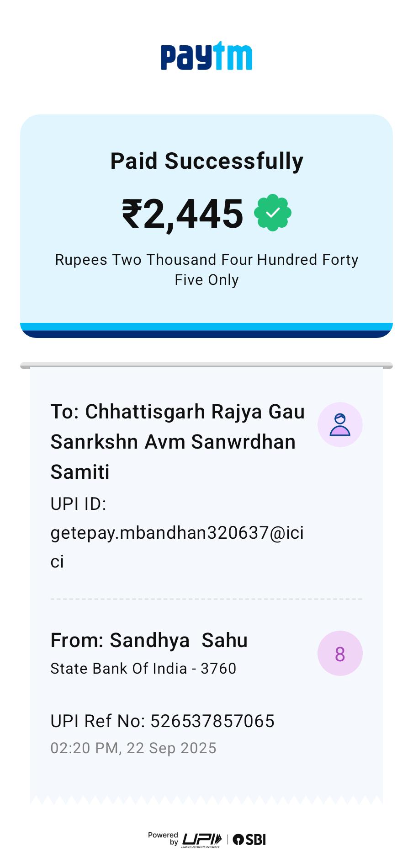This screenshot has height=868, width=413.
Task: Click the gray receipt slot bar
Action: click(206, 366)
